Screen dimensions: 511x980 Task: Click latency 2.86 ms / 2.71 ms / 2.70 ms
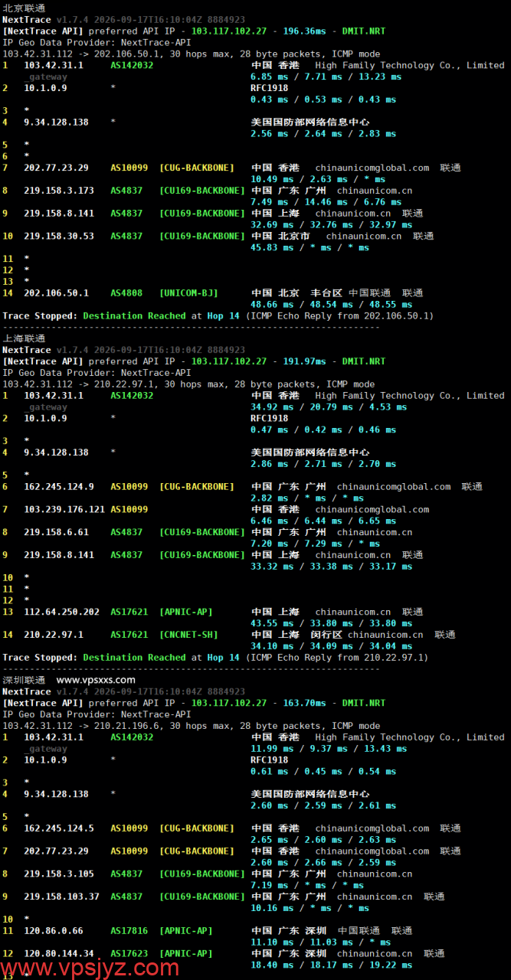[x=323, y=464]
